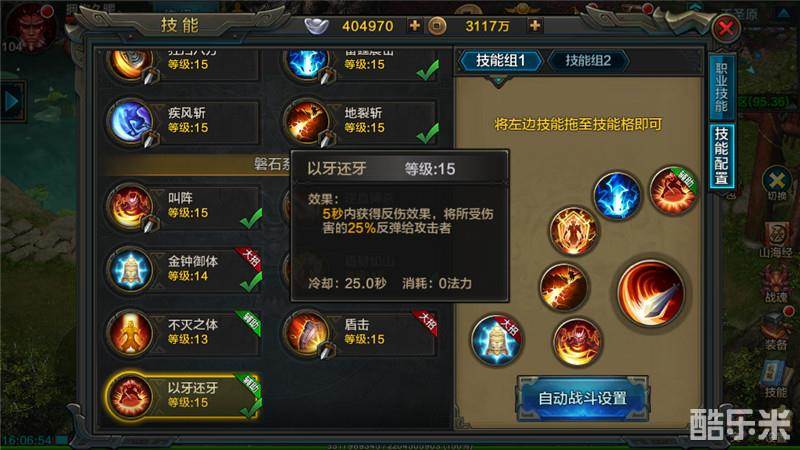Add silver ingots with plus button

tap(415, 25)
